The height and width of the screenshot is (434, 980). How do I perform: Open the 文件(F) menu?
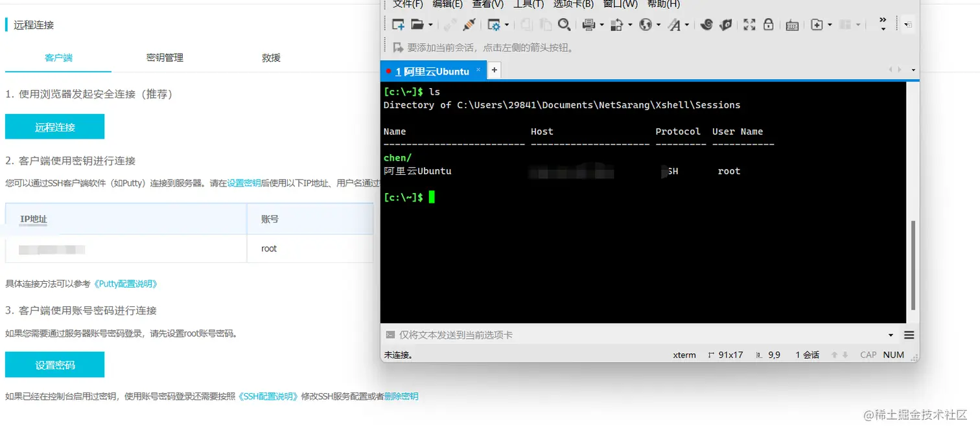408,4
